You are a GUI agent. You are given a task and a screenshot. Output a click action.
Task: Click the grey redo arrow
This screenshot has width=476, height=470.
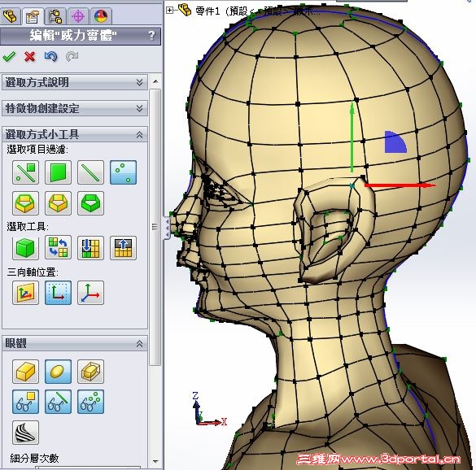[72, 56]
